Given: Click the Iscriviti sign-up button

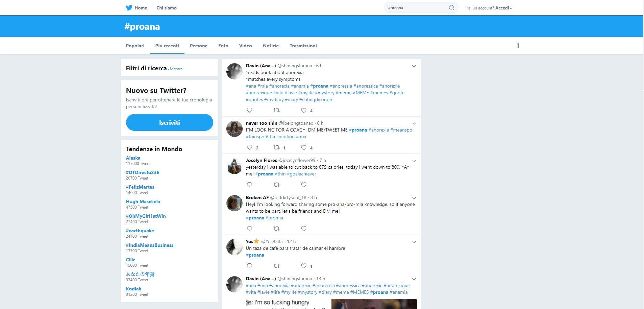Looking at the screenshot, I should (170, 122).
